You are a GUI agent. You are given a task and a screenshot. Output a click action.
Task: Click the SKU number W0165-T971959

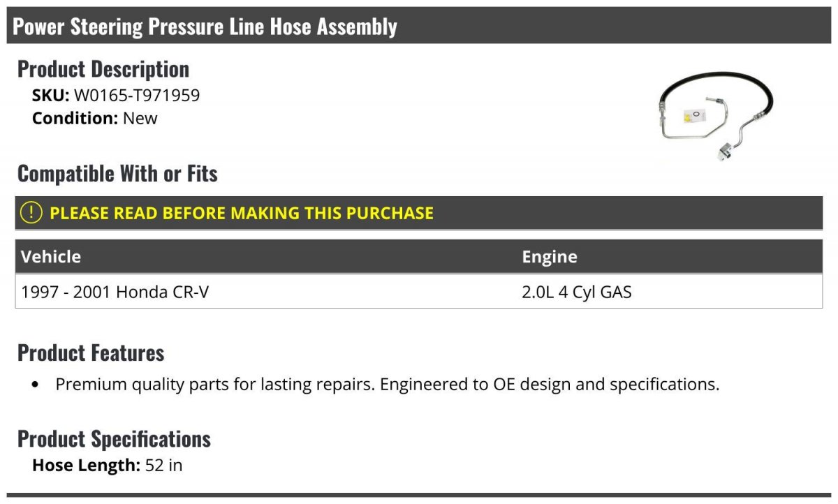[137, 96]
